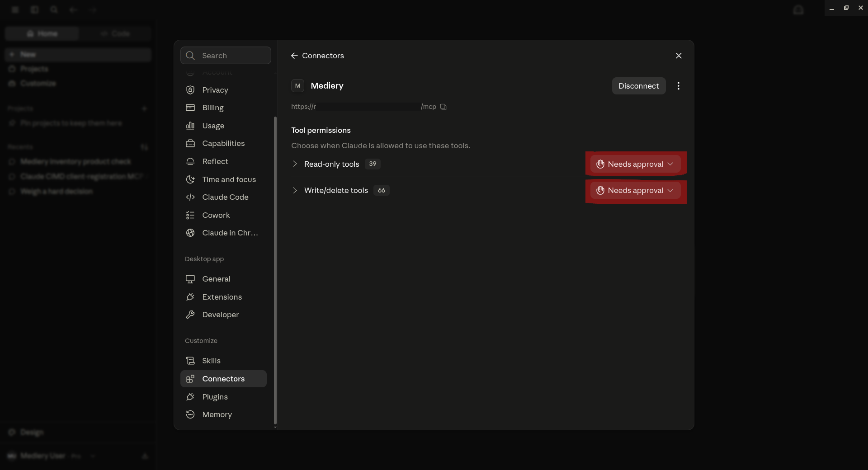This screenshot has height=470, width=868.
Task: Click the Reflect icon
Action: point(190,161)
